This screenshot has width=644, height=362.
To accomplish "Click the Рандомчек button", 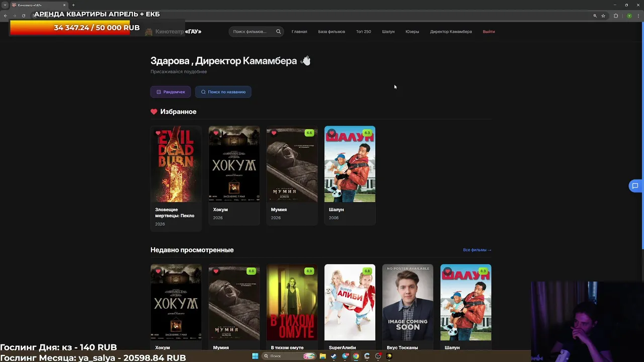I will [171, 92].
